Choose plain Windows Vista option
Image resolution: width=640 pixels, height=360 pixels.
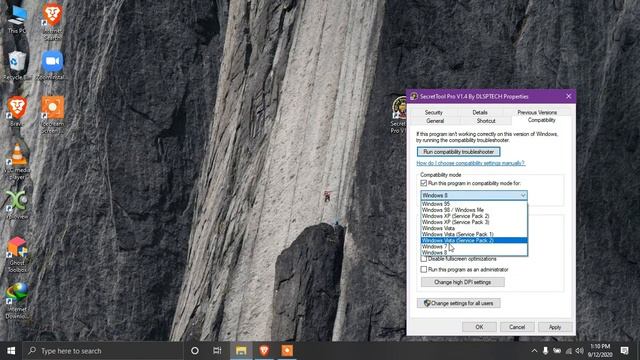pyautogui.click(x=474, y=228)
